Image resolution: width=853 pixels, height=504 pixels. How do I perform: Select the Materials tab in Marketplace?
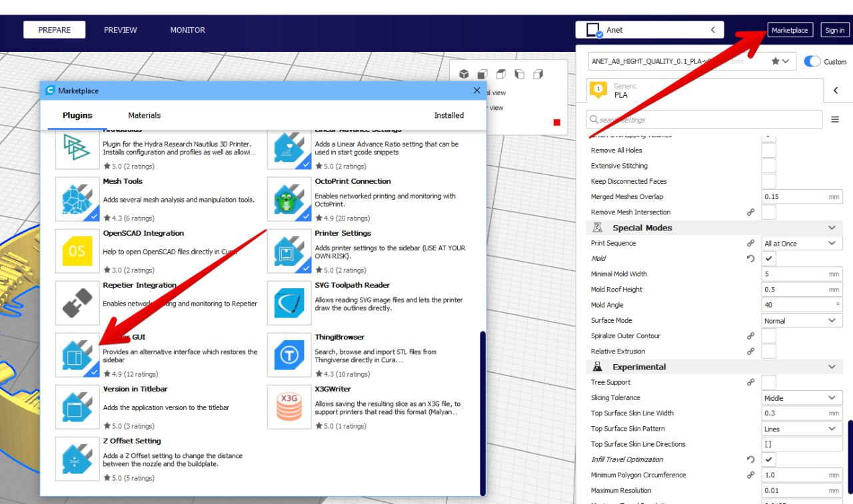click(145, 115)
